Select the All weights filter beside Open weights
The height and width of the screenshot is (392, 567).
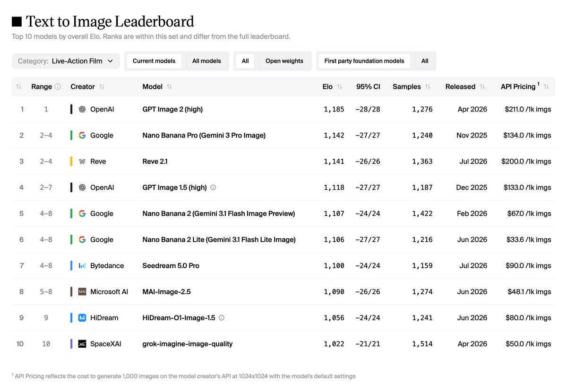click(x=245, y=61)
